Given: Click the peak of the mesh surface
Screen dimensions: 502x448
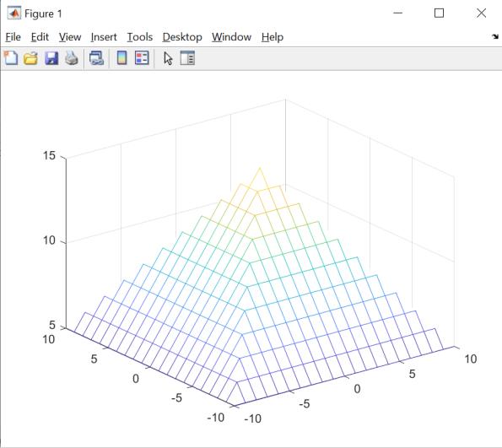Looking at the screenshot, I should coord(260,168).
